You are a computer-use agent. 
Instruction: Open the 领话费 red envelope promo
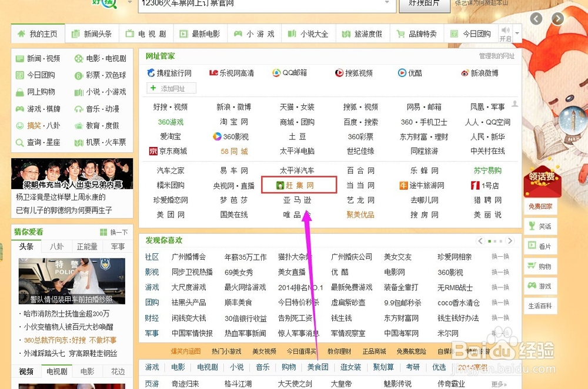[542, 180]
